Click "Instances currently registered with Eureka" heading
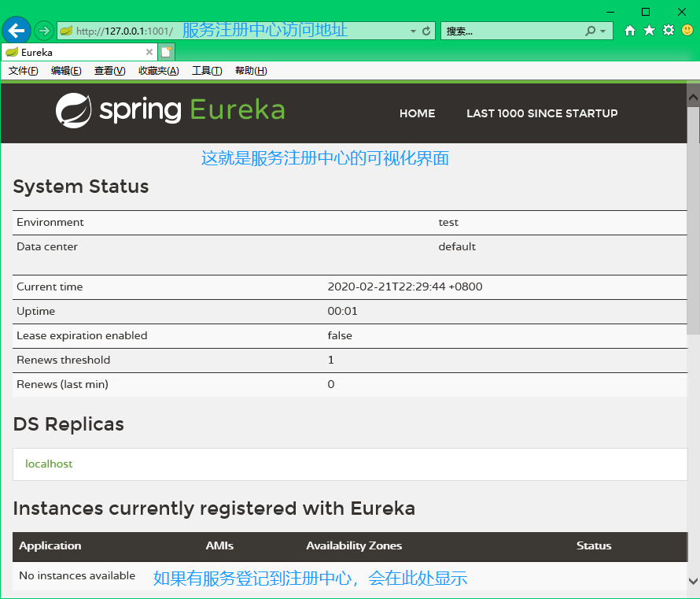Viewport: 700px width, 599px height. [x=214, y=508]
